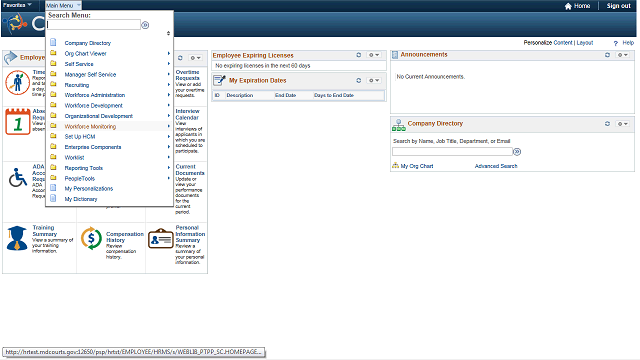Click the Time Reporting person icon
The height and width of the screenshot is (360, 640).
click(x=17, y=82)
